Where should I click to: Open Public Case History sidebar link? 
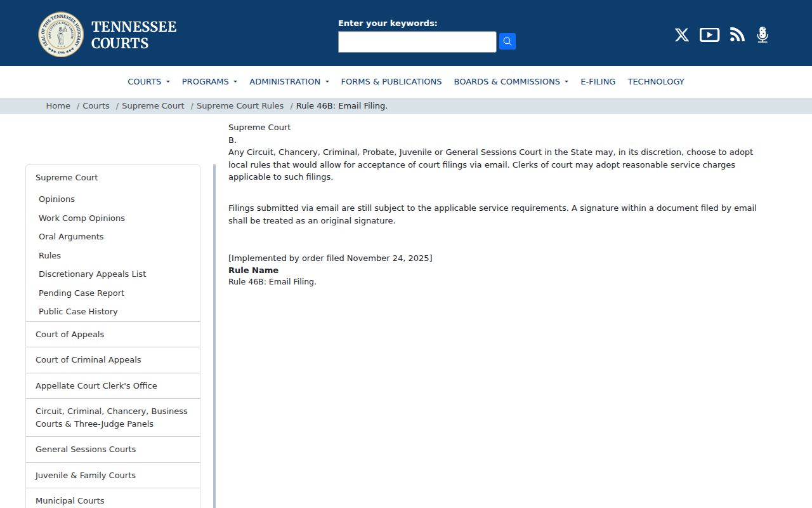point(78,312)
